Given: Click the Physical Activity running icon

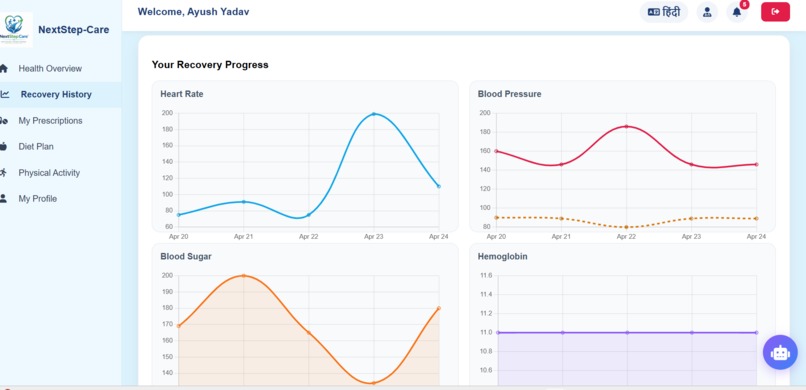Looking at the screenshot, I should [x=4, y=173].
